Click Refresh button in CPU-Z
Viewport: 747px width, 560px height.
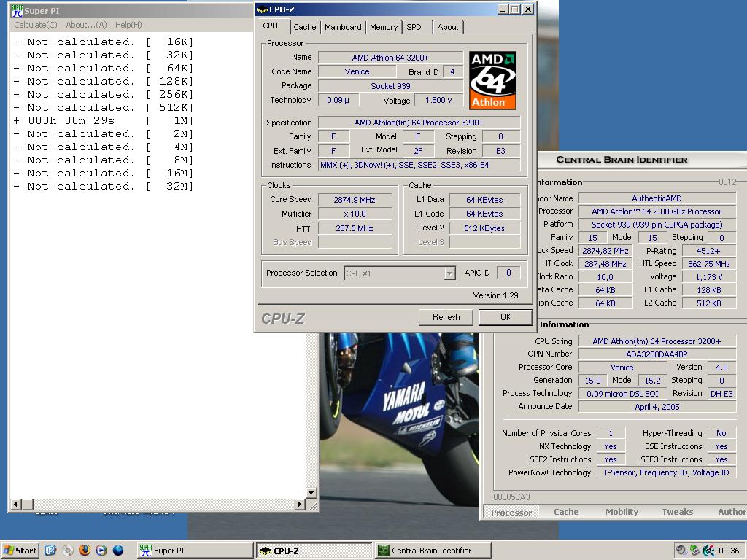pyautogui.click(x=446, y=317)
